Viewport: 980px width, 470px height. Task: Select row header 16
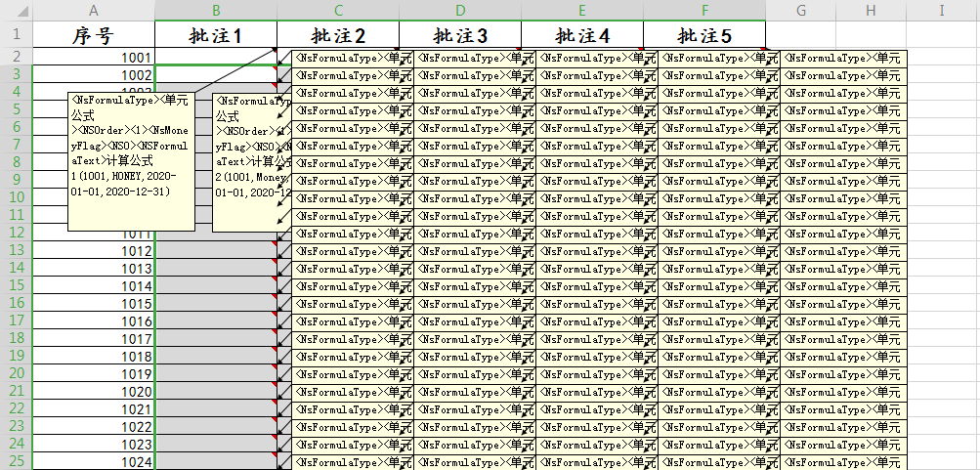coord(17,303)
